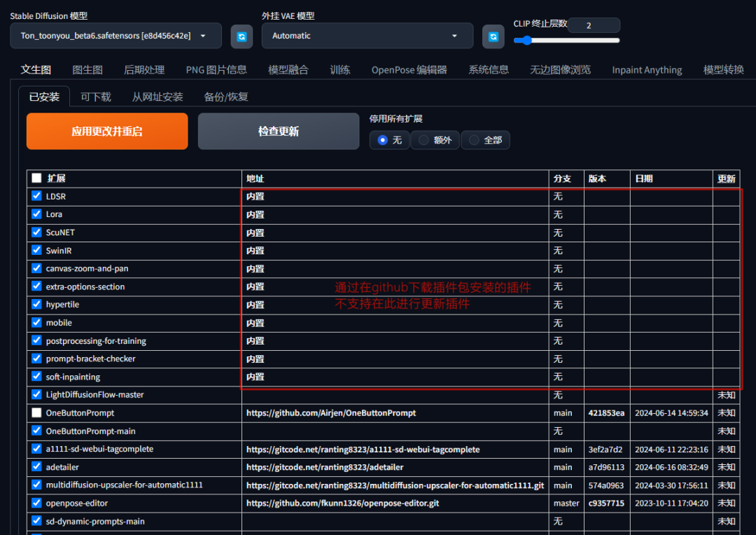
Task: Enable the OneButtonPrompt extension checkbox
Action: point(36,413)
